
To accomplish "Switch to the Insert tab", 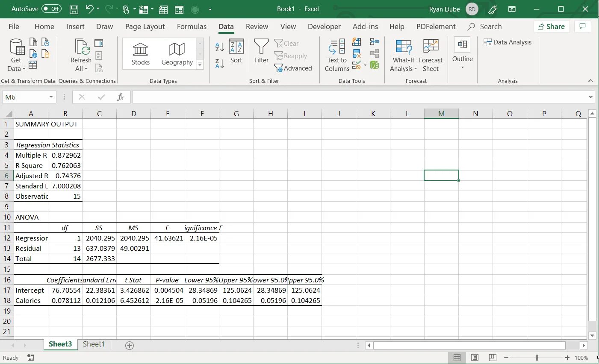I will coord(75,26).
